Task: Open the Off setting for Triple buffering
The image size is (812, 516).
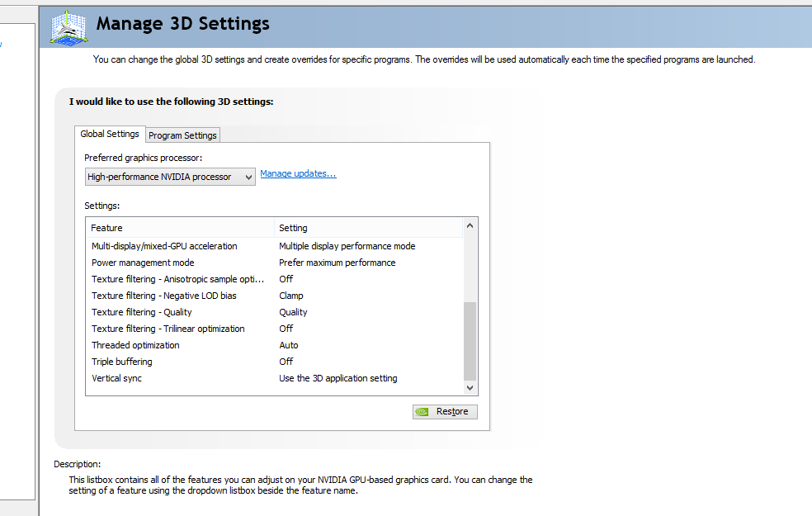Action: pyautogui.click(x=286, y=362)
